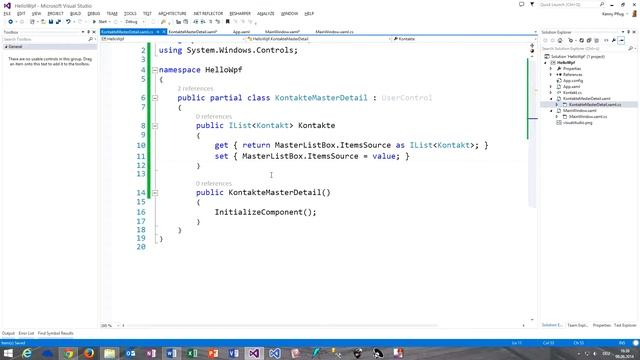Toggle Show All Files in Solution Explorer
This screenshot has width=640, height=360.
tap(597, 40)
